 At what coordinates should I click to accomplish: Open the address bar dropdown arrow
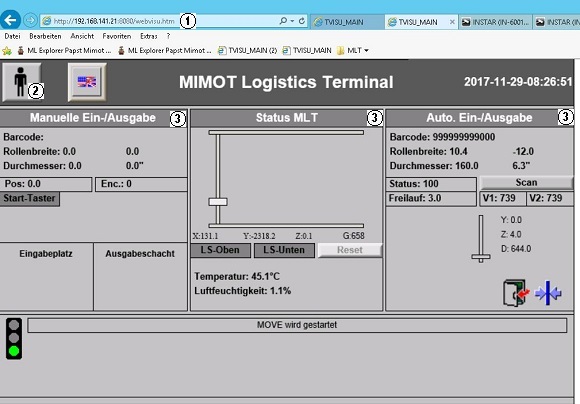[292, 21]
